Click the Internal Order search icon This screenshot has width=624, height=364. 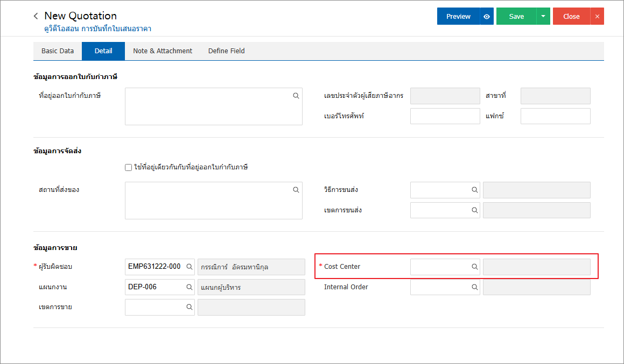(475, 287)
